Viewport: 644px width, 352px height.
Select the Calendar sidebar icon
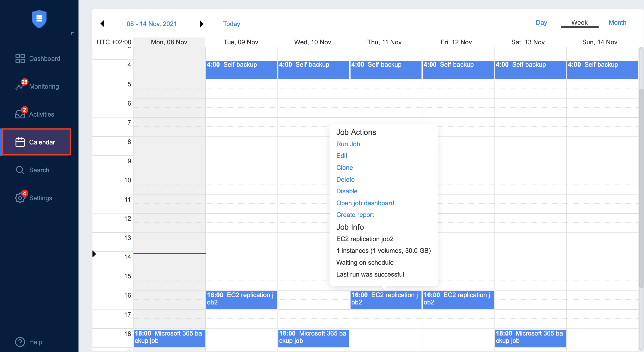point(20,142)
